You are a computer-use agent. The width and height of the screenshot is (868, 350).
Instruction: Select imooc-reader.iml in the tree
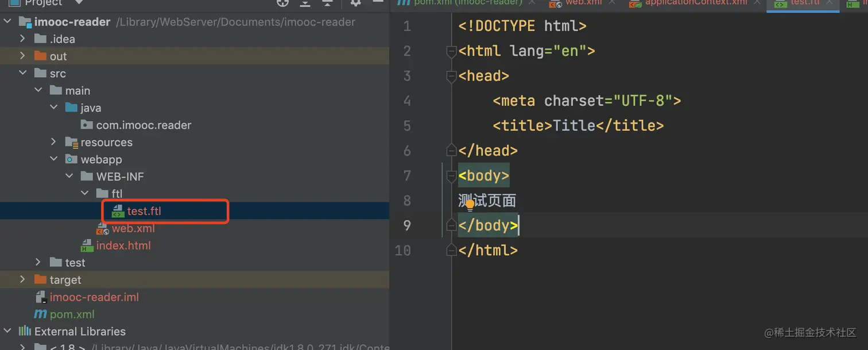[94, 297]
